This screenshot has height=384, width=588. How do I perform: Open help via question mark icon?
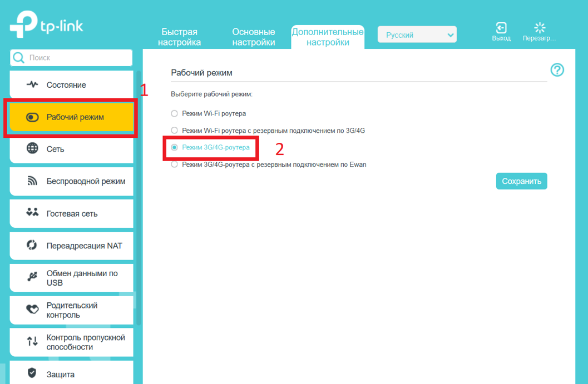[x=557, y=70]
